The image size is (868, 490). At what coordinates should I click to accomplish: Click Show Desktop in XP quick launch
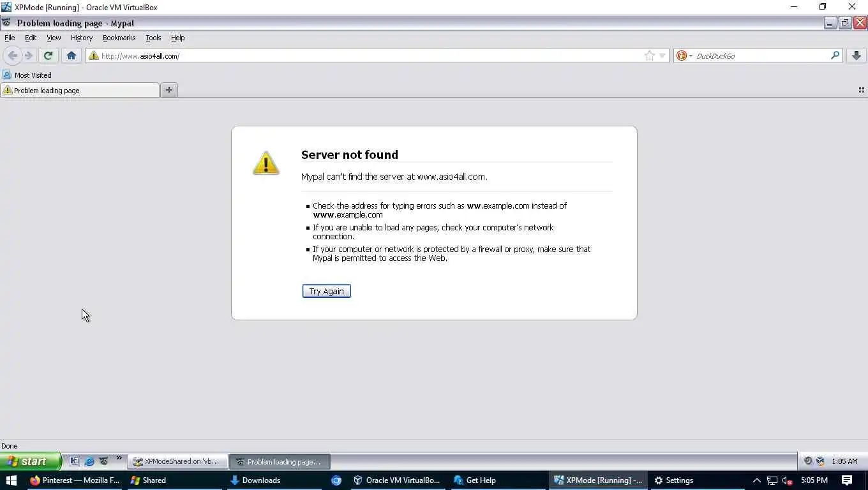pos(75,461)
